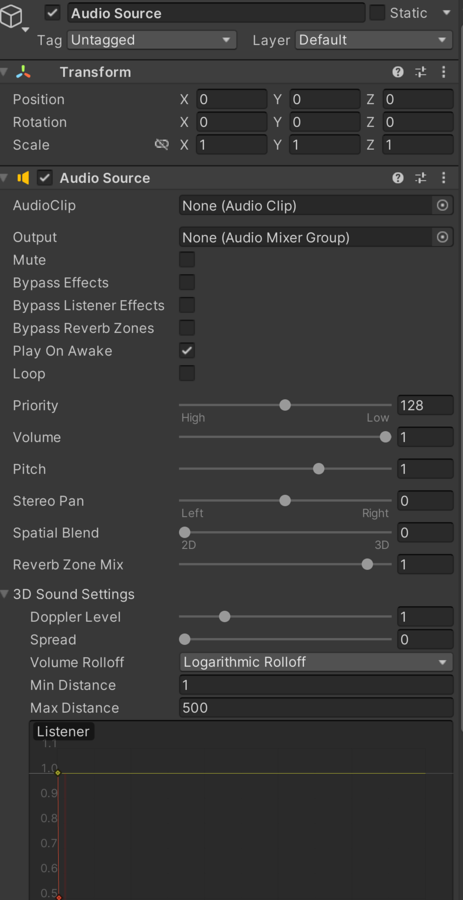Toggle the Scale constrain proportions link icon
Image resolution: width=463 pixels, height=900 pixels.
162,145
